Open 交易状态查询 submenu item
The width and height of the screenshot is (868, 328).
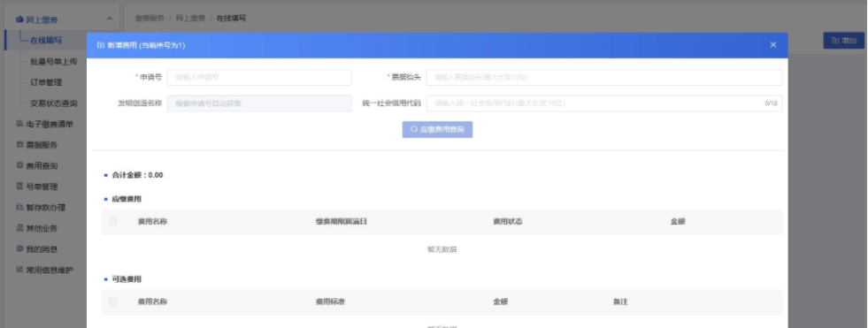[x=54, y=103]
